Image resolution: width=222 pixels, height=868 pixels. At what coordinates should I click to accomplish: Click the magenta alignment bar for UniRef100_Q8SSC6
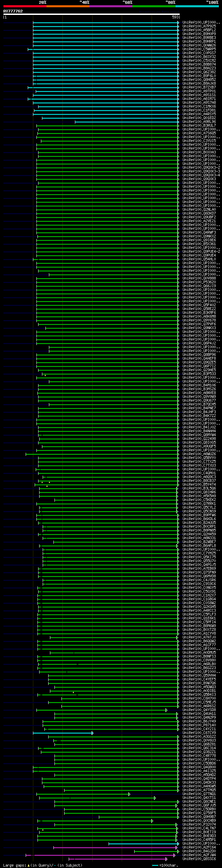(x=118, y=859)
